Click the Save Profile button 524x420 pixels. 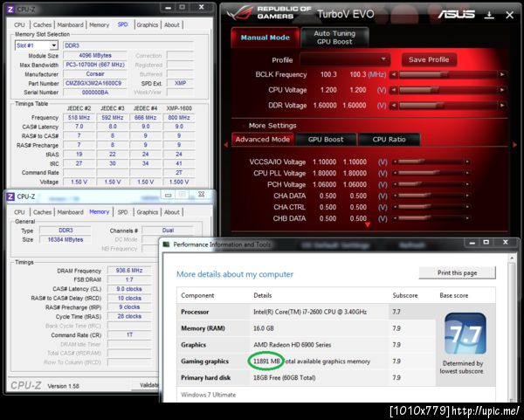(429, 59)
